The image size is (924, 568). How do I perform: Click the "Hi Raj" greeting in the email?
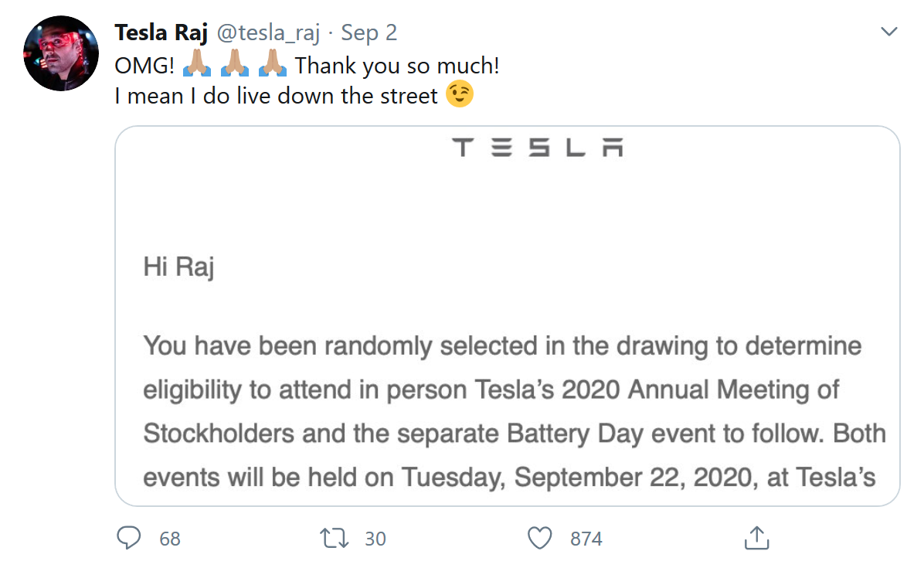click(178, 267)
